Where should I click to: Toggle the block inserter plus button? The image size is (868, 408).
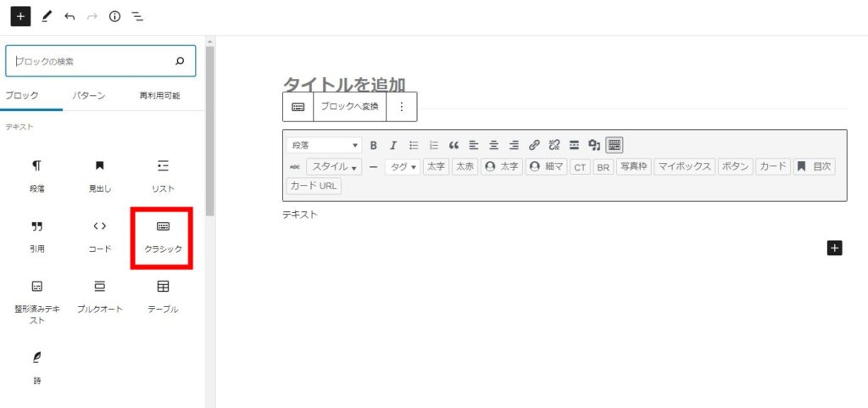20,17
